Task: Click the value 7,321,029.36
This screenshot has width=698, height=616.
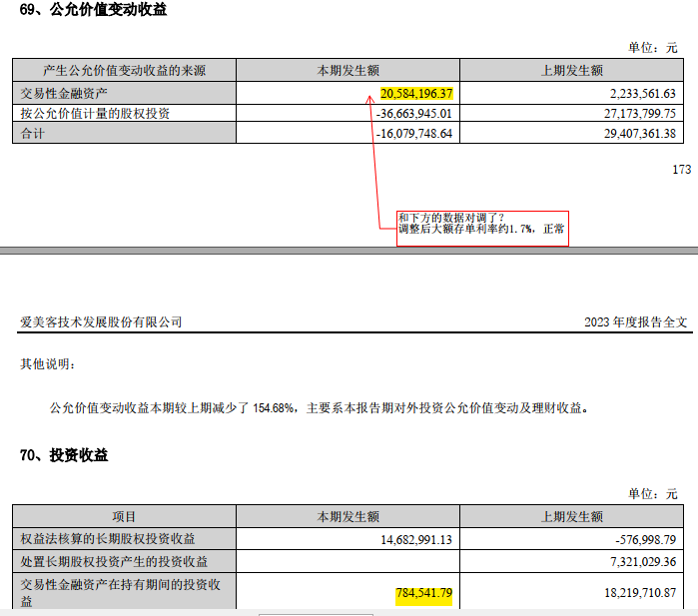Action: tap(643, 562)
